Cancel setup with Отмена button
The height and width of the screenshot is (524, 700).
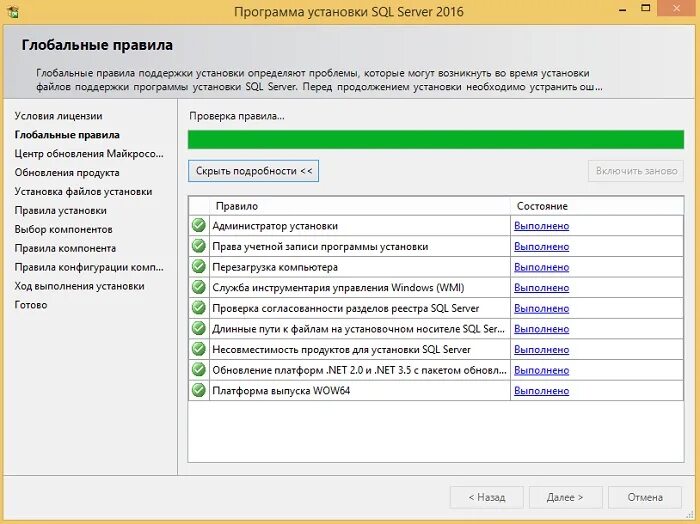(645, 497)
